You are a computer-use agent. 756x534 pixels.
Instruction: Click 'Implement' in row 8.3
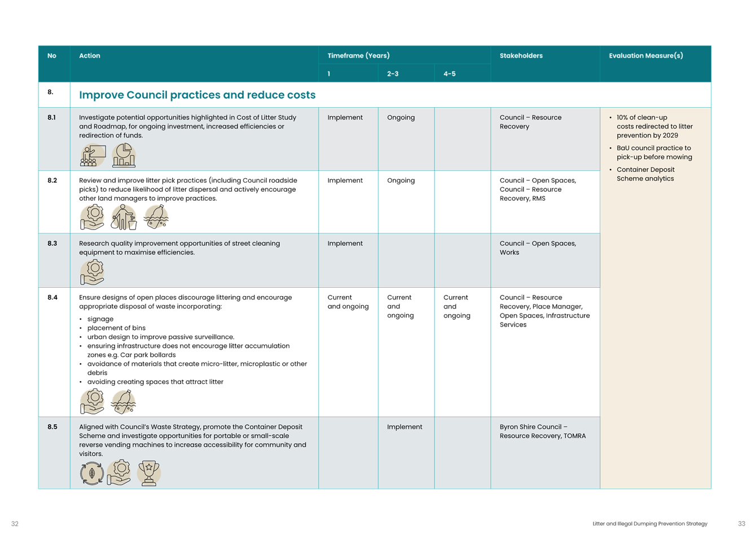345,244
